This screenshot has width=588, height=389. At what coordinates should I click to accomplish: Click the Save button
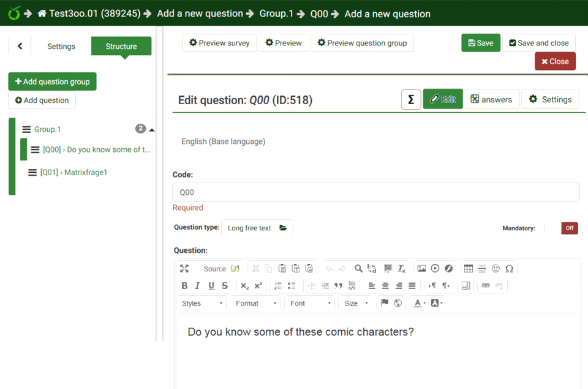[x=481, y=43]
